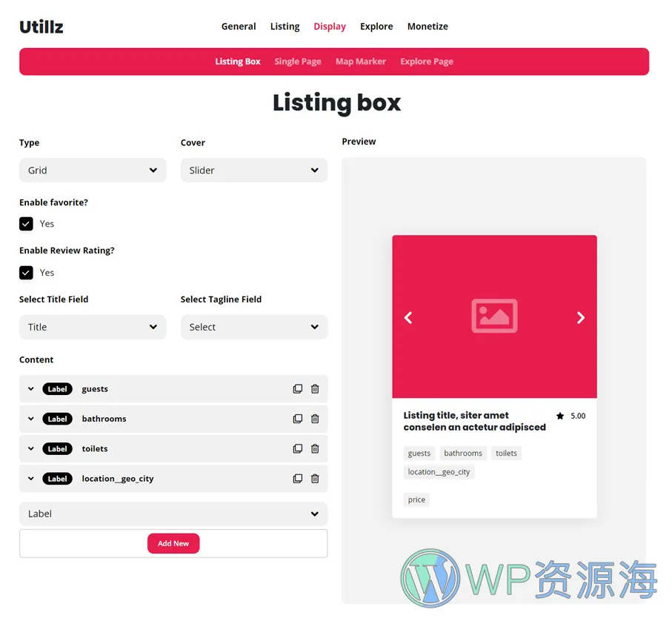Screen dimensions: 672x624
Task: Switch to the Listing Box tab
Action: pos(238,62)
